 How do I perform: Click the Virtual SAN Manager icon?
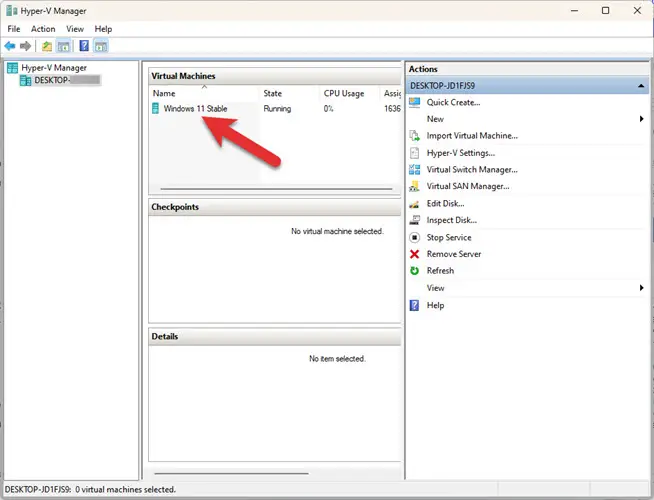point(415,186)
